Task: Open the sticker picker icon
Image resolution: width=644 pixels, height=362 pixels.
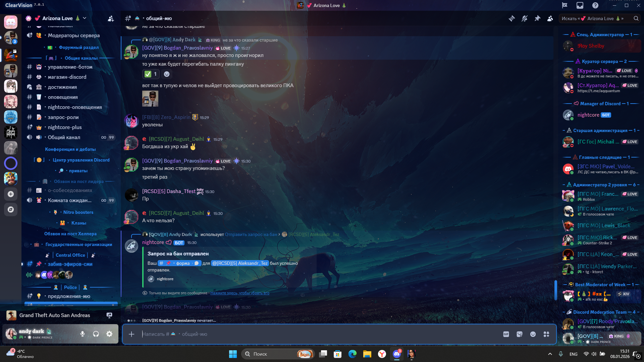Action: (x=520, y=334)
